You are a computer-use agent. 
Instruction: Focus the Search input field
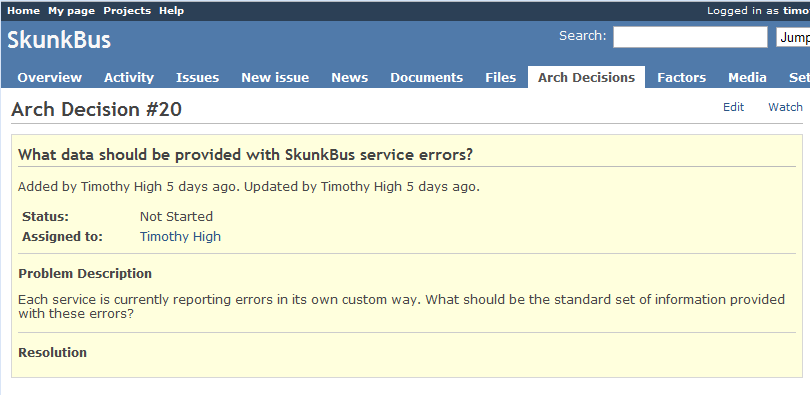coord(690,37)
